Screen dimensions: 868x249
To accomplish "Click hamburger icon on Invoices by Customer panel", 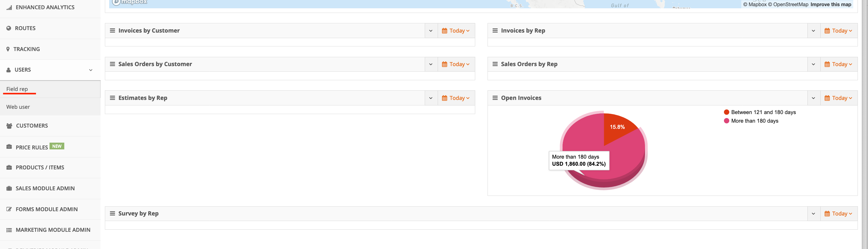I will 113,31.
